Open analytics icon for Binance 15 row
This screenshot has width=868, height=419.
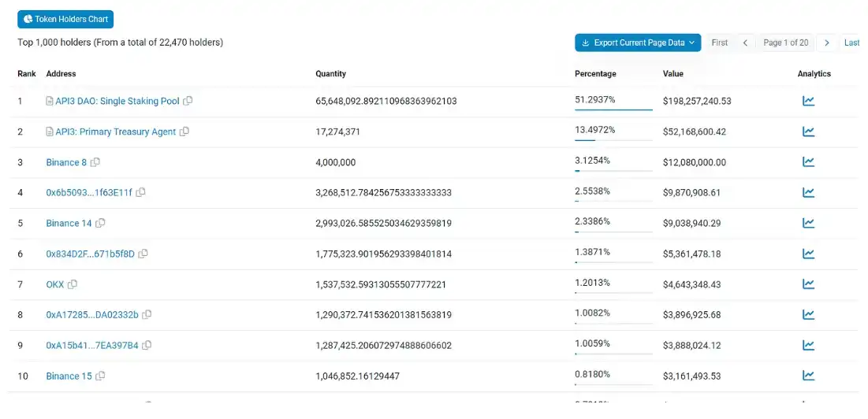[808, 376]
